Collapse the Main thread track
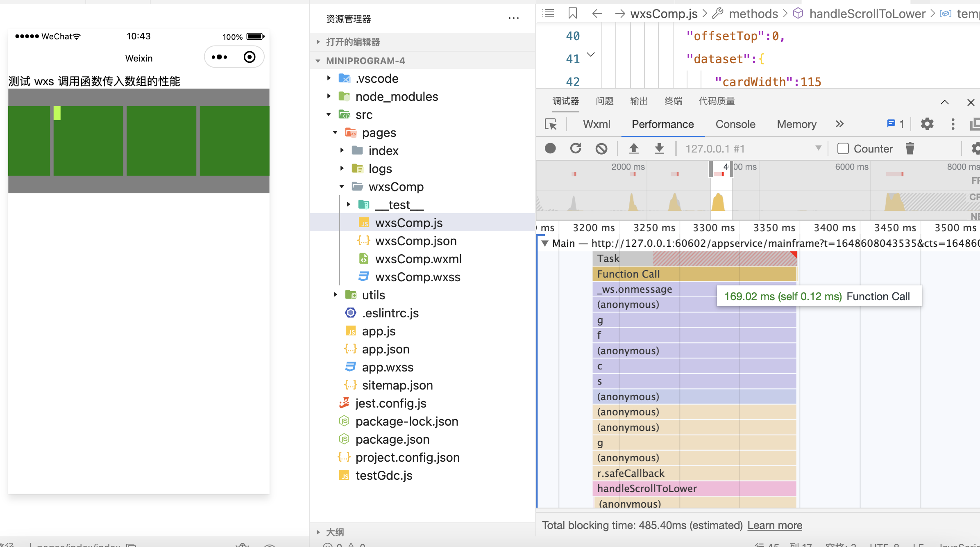The width and height of the screenshot is (980, 547). tap(545, 243)
